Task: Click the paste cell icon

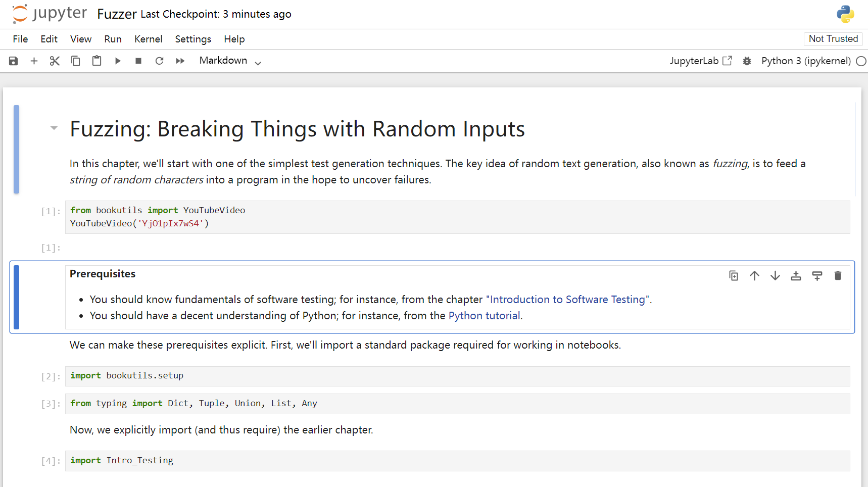Action: pyautogui.click(x=97, y=61)
